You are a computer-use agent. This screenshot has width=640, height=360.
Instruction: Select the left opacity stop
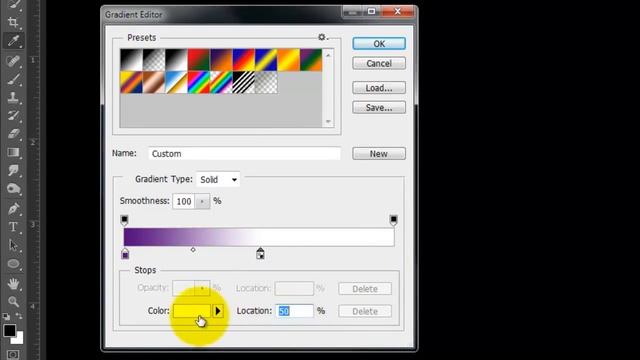click(x=124, y=220)
